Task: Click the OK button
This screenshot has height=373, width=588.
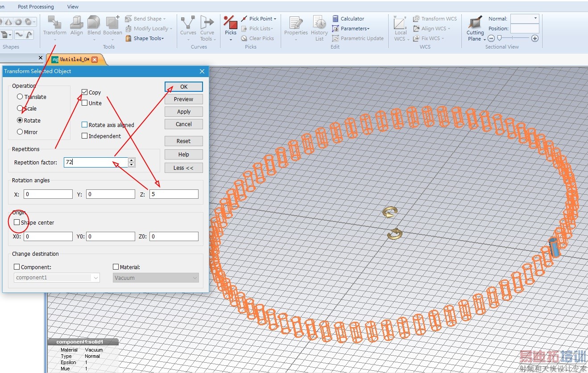Action: [x=184, y=86]
